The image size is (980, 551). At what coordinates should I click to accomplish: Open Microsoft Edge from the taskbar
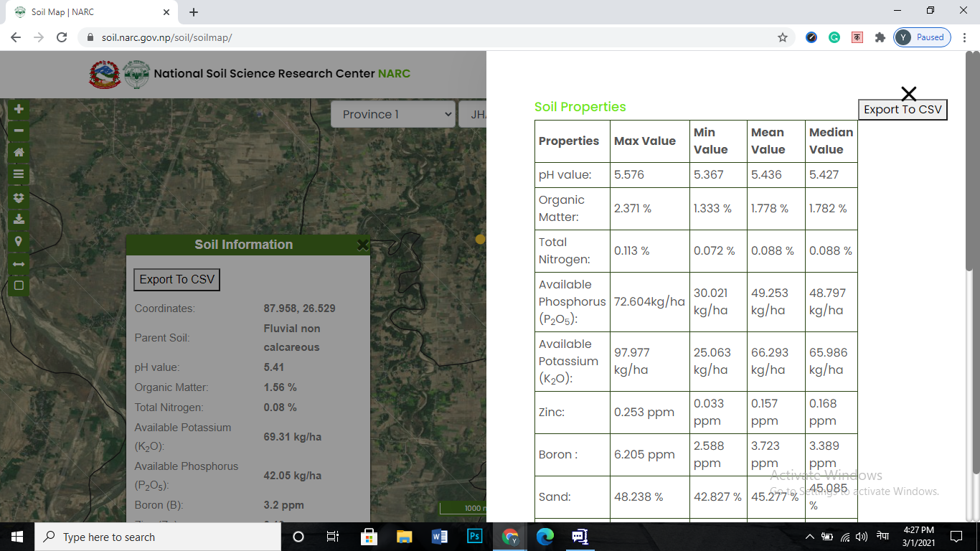545,537
